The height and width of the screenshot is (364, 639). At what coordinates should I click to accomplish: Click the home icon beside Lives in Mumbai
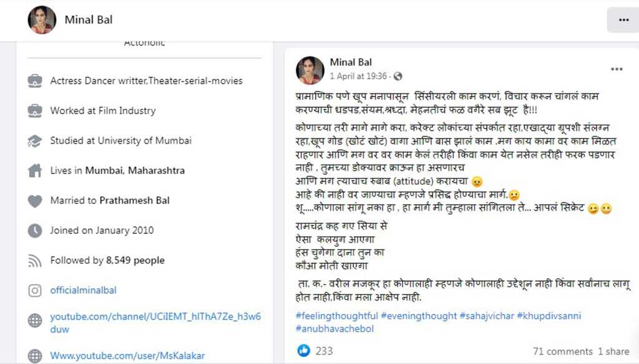click(x=35, y=171)
